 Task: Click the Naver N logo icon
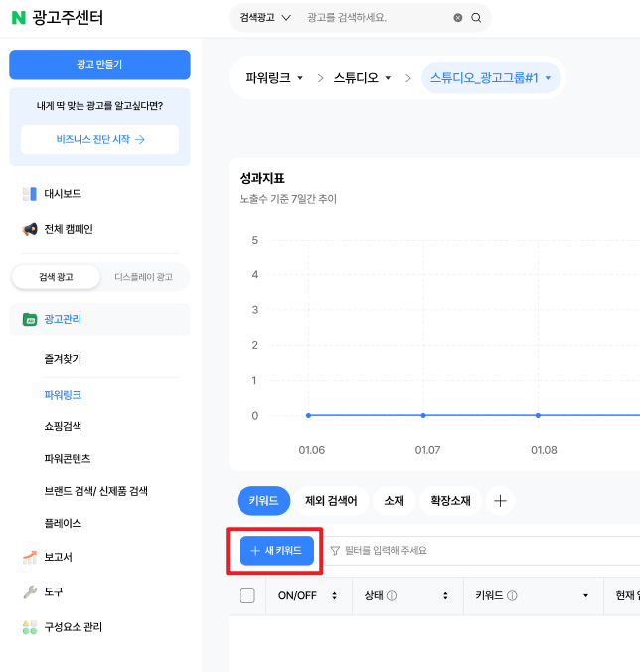point(19,18)
